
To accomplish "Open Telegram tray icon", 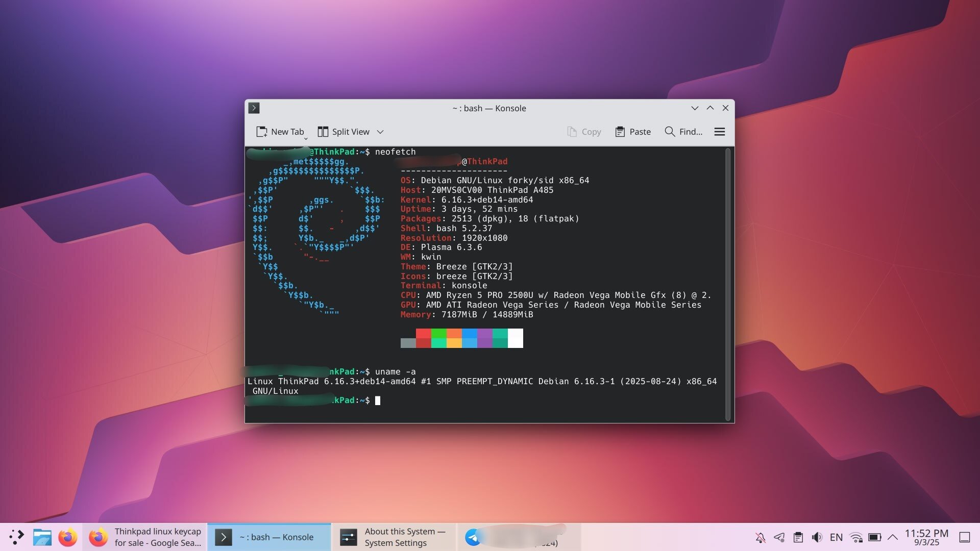I will 779,537.
